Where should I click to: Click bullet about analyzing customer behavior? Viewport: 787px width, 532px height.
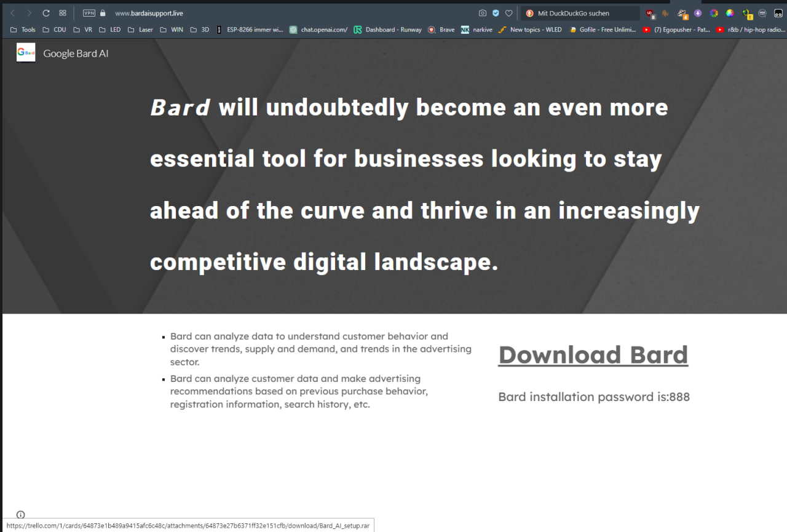(321, 349)
